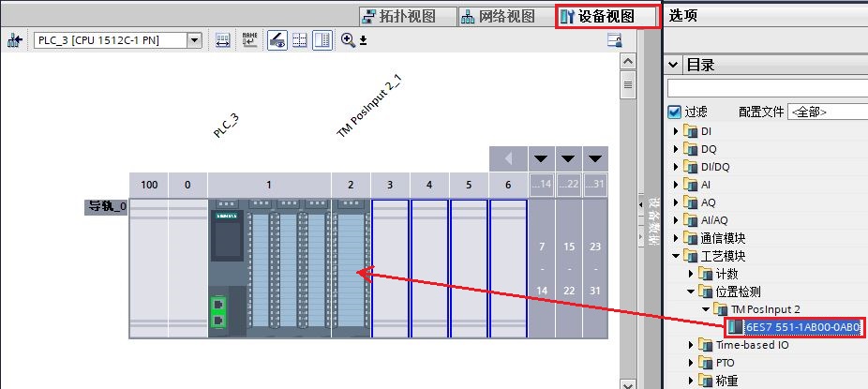Click the device view scrollbar down arrow
Image resolution: width=868 pixels, height=389 pixels.
point(627,383)
